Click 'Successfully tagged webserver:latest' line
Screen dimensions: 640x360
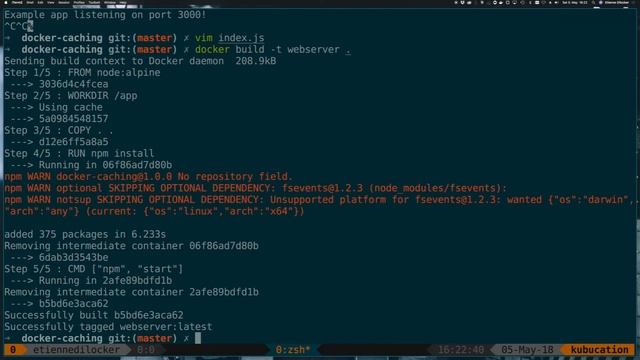[108, 327]
